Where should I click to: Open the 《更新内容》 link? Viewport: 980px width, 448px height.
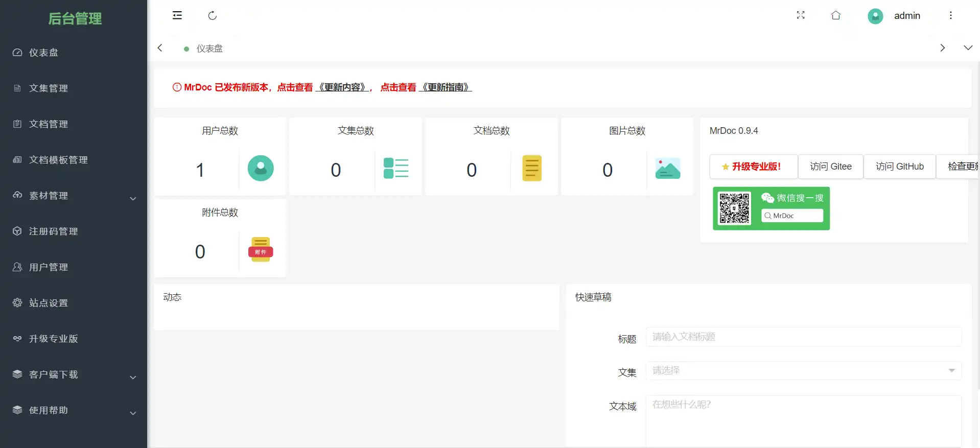[342, 87]
